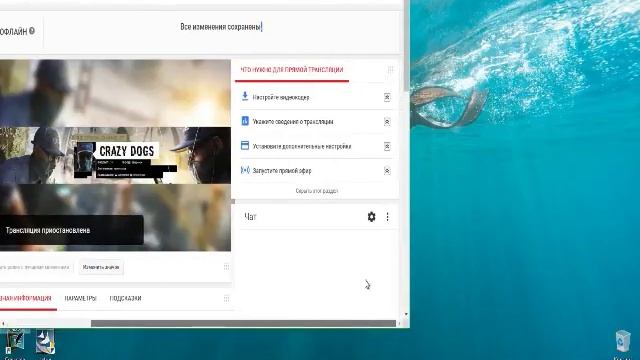Click drag handle beside the 'Изменить значок' button
The image size is (640, 360).
coord(226,267)
